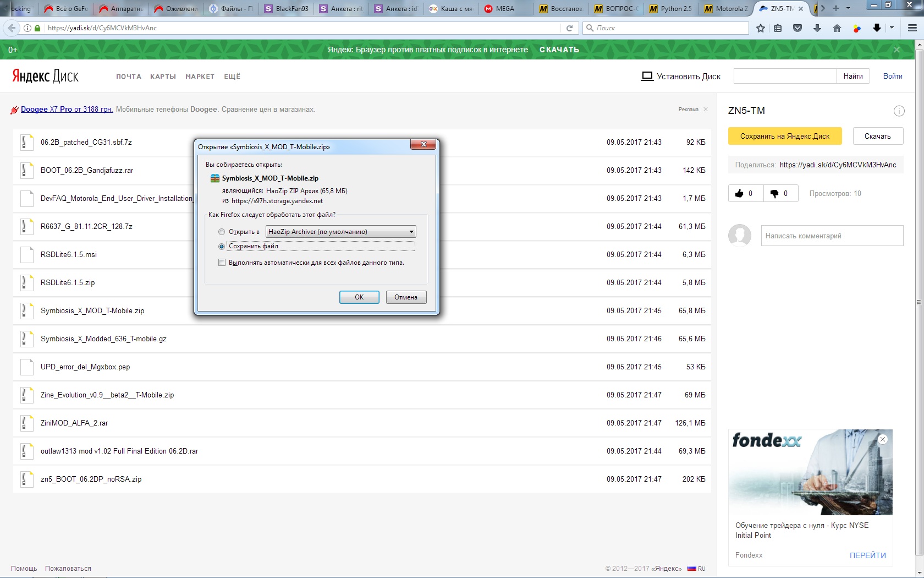
Task: Click the Yandex Disk logo
Action: pyautogui.click(x=45, y=76)
